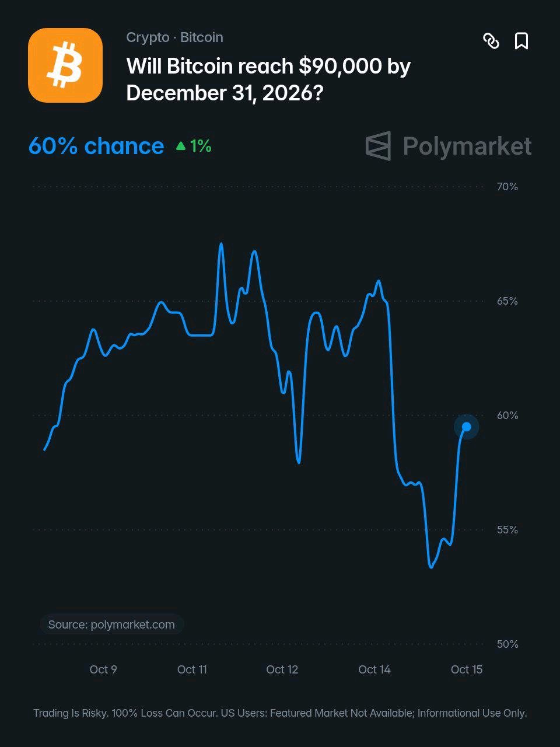Click the Polymarket logo watermark
Viewport: 560px width, 747px height.
click(x=448, y=146)
